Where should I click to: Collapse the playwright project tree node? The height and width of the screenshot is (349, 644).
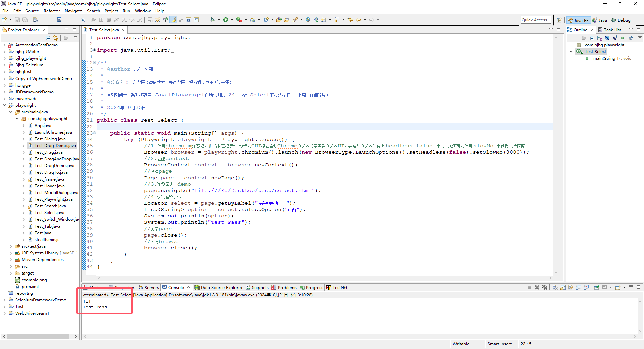(x=5, y=105)
